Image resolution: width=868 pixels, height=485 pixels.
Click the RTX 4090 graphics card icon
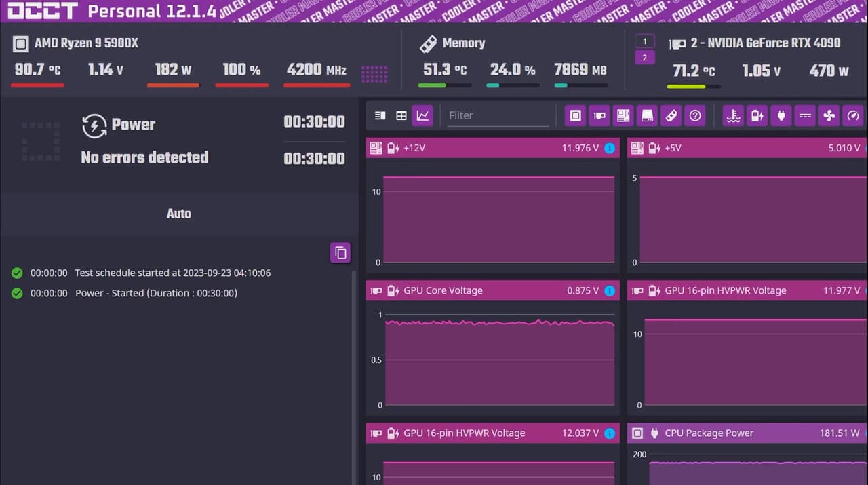(x=677, y=44)
